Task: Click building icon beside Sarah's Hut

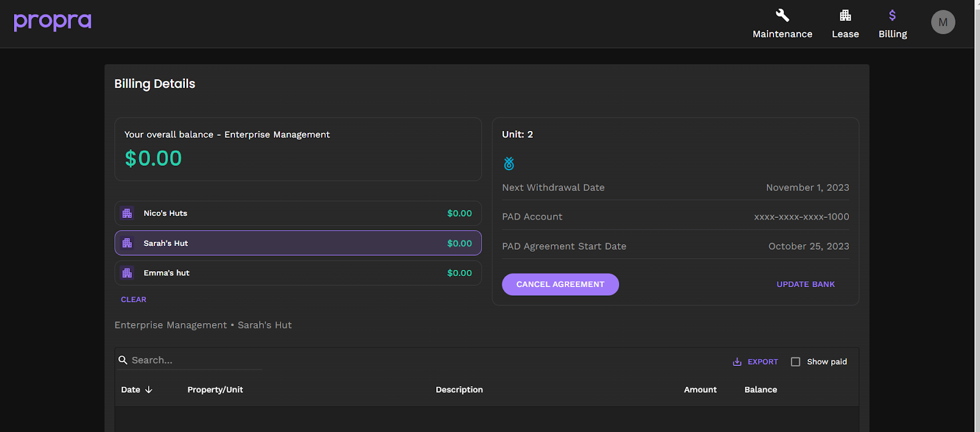Action: coord(127,243)
